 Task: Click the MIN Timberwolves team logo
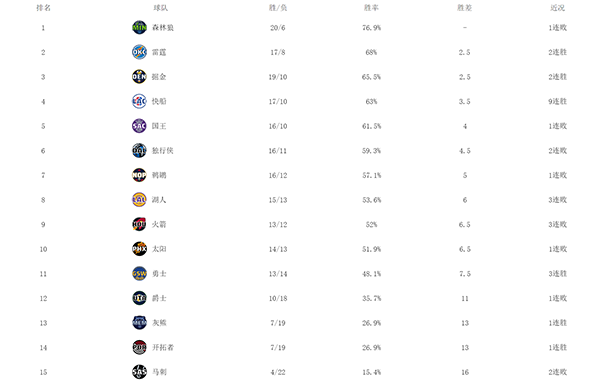click(x=139, y=28)
